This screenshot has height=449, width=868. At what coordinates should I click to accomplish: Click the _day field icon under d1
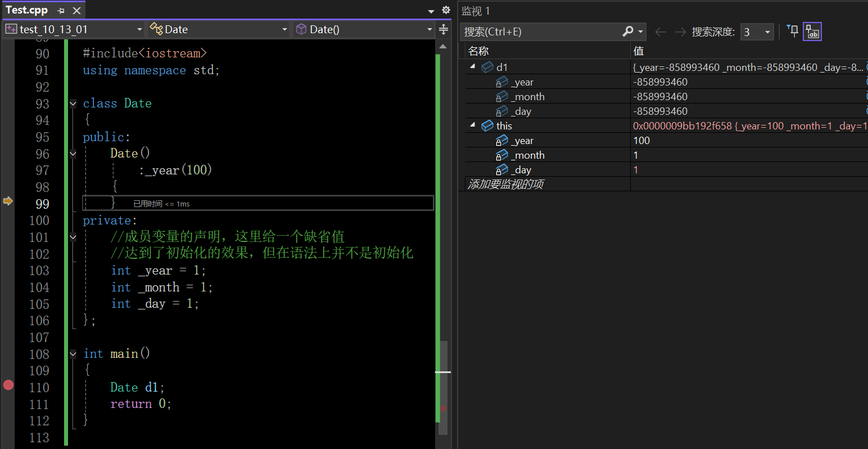(x=501, y=111)
